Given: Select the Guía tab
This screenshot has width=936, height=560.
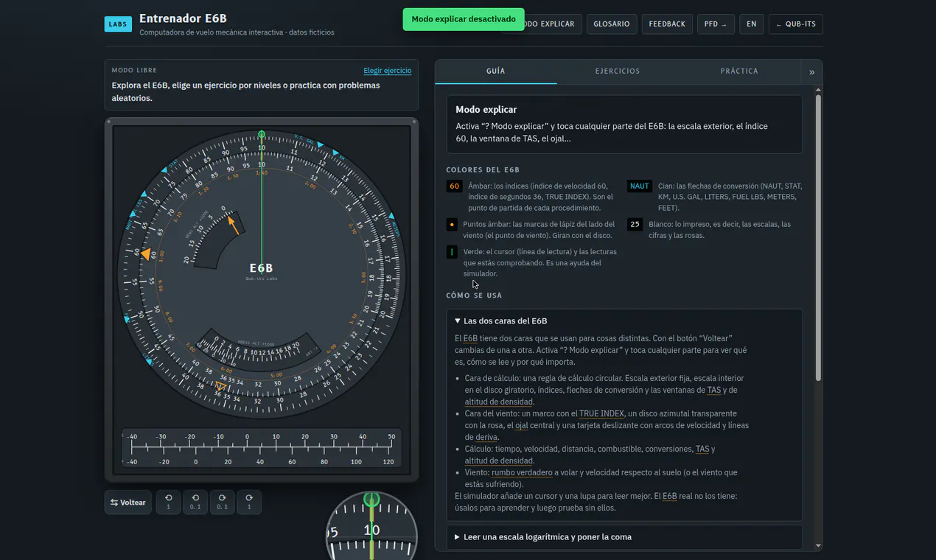Looking at the screenshot, I should (x=496, y=71).
